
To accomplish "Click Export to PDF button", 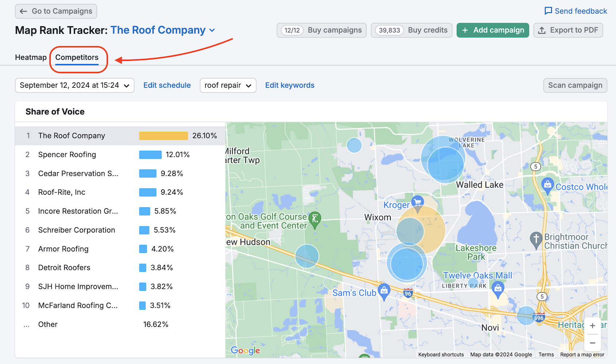I will [568, 30].
